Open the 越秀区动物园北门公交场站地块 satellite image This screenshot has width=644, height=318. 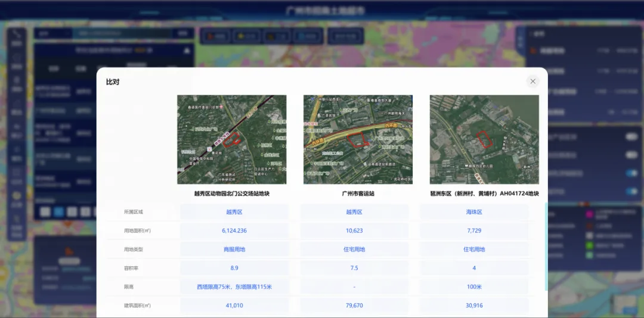(231, 139)
